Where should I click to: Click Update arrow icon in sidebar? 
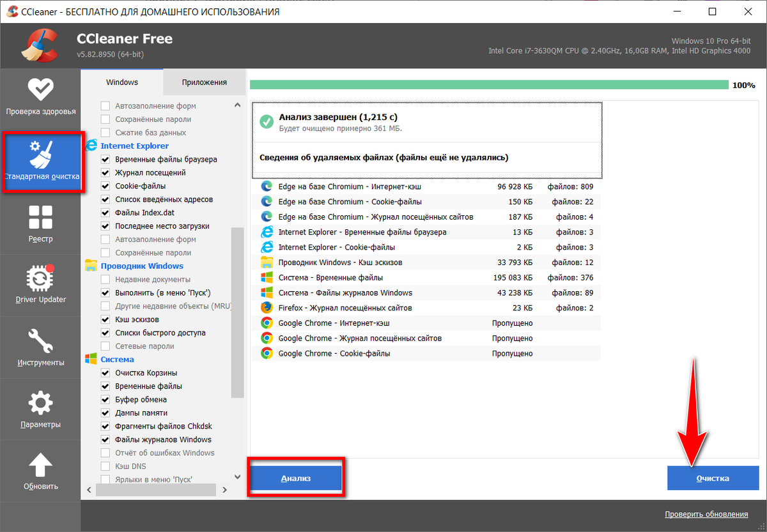click(x=41, y=464)
